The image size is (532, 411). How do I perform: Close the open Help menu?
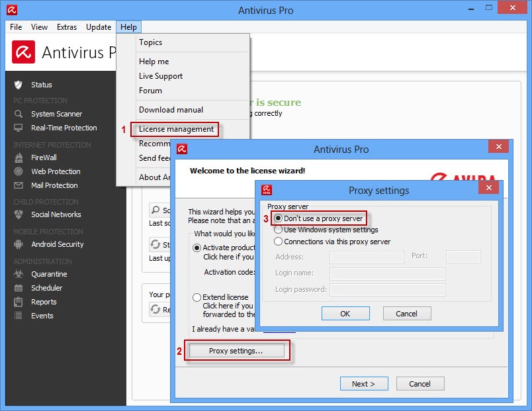point(128,27)
